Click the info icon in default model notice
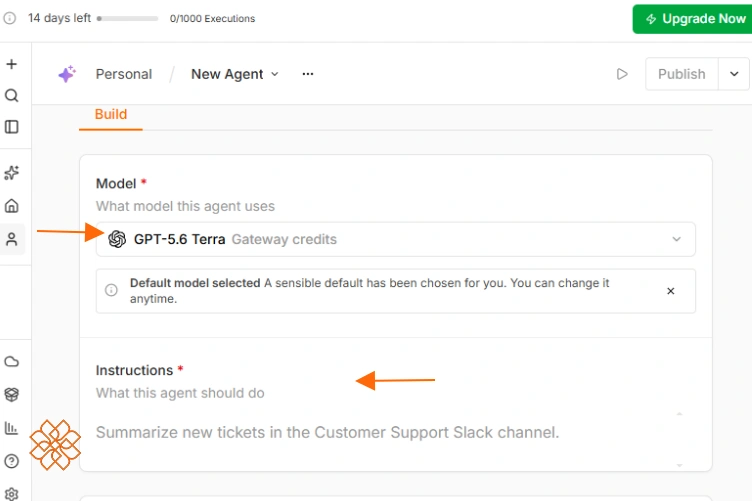 (111, 291)
